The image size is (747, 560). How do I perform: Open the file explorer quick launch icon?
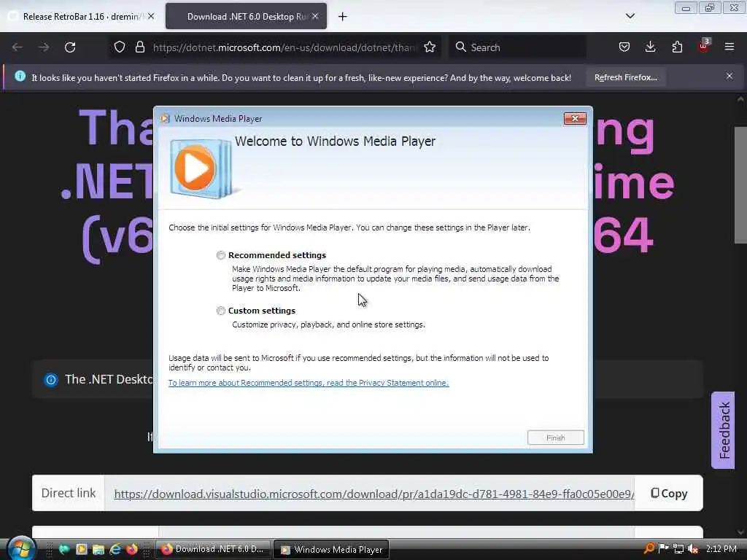[98, 549]
